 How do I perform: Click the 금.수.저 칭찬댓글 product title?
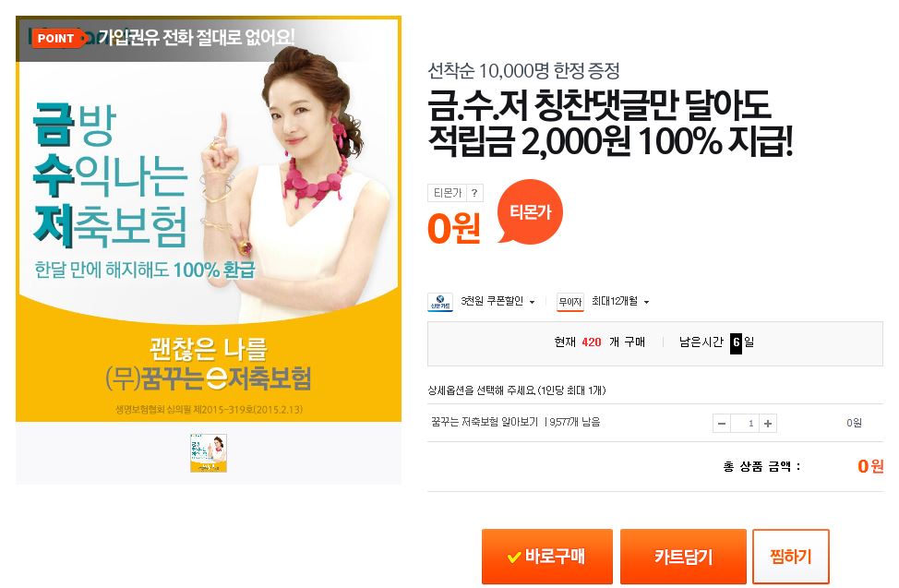(610, 123)
